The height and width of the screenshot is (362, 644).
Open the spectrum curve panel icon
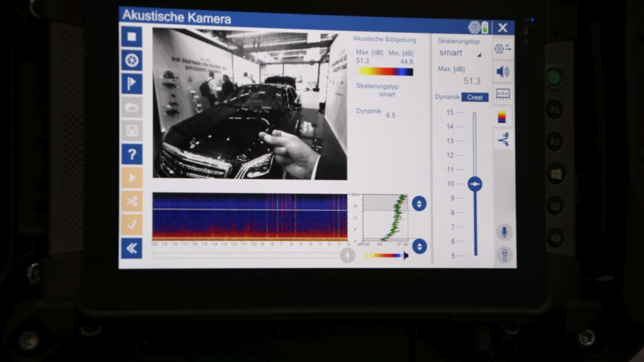502,140
